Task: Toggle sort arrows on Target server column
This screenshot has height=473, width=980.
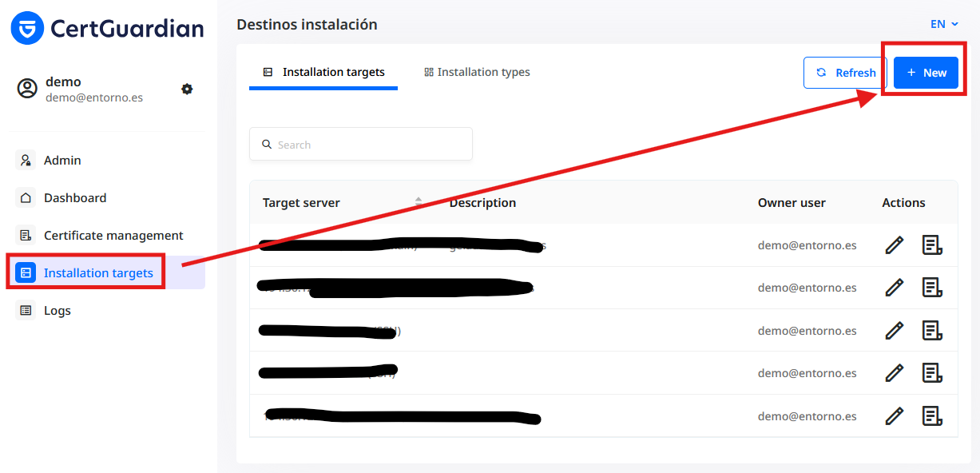Action: coord(418,202)
